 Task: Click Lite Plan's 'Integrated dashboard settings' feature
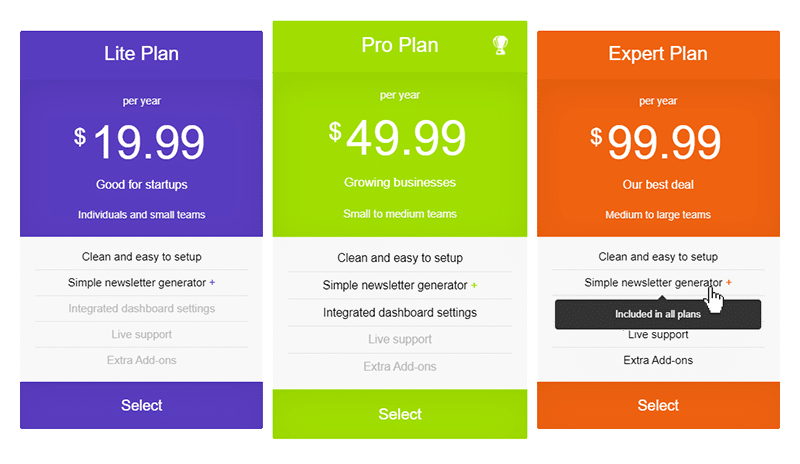point(142,309)
